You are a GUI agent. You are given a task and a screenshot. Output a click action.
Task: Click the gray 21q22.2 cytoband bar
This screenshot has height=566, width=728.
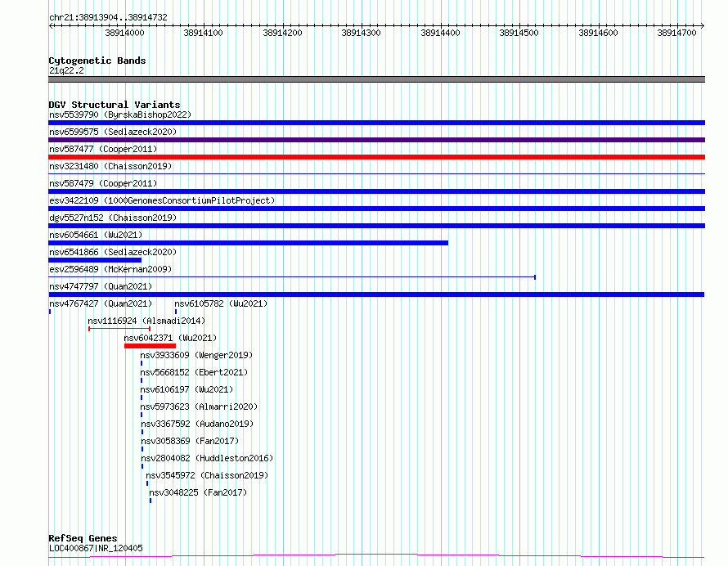click(x=376, y=79)
